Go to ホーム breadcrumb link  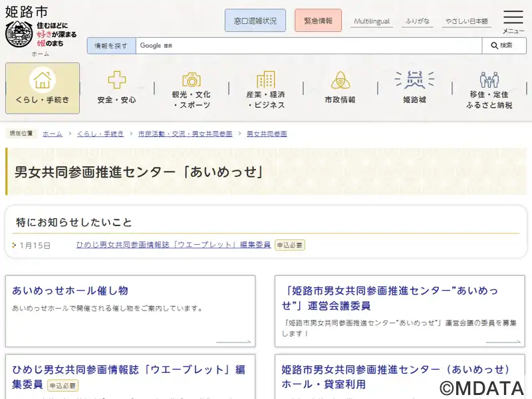click(x=53, y=134)
